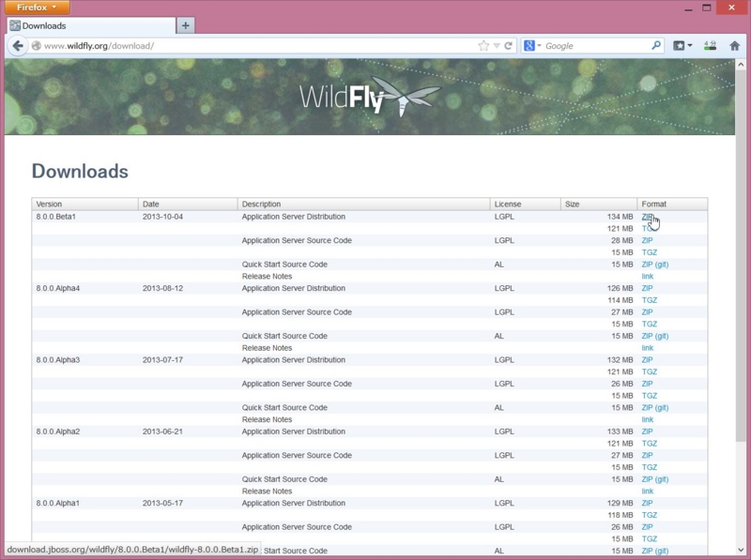This screenshot has width=751, height=560.
Task: Download 8.0.0.Alpha3 Distribution TGZ, 121 MB
Action: click(x=650, y=371)
